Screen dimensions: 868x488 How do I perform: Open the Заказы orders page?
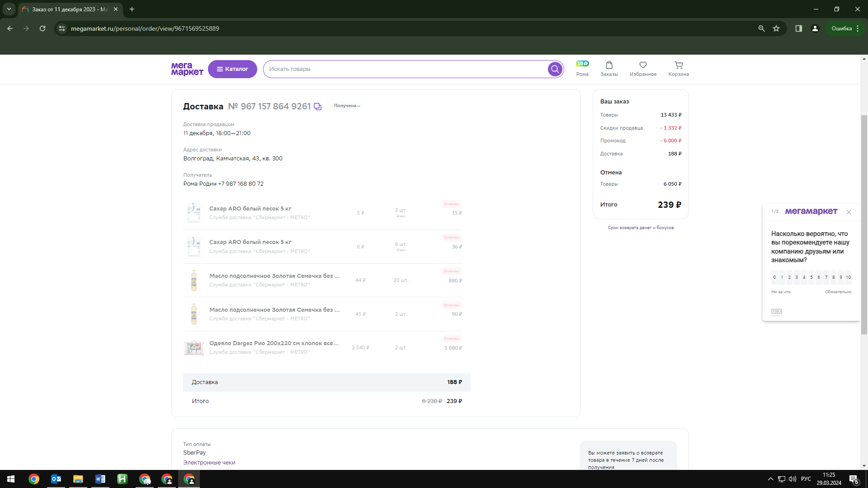[609, 69]
